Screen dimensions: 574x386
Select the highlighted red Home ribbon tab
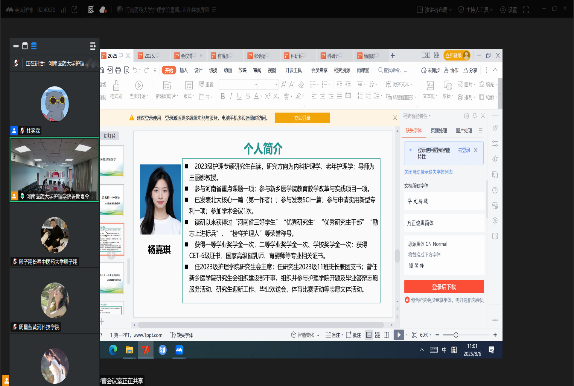(169, 70)
